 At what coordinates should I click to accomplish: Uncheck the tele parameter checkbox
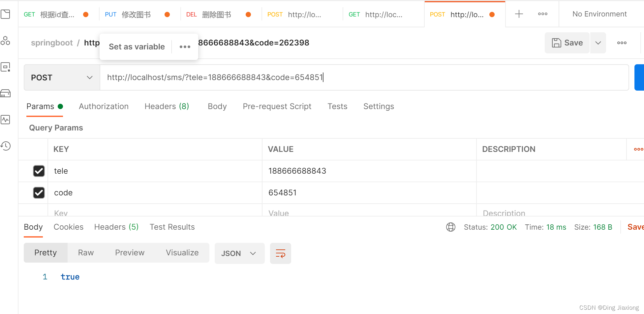(39, 171)
